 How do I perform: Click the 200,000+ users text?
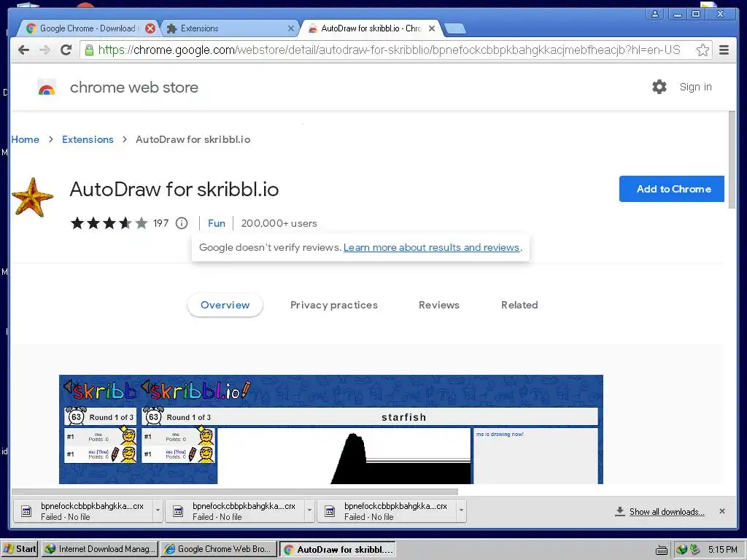279,223
